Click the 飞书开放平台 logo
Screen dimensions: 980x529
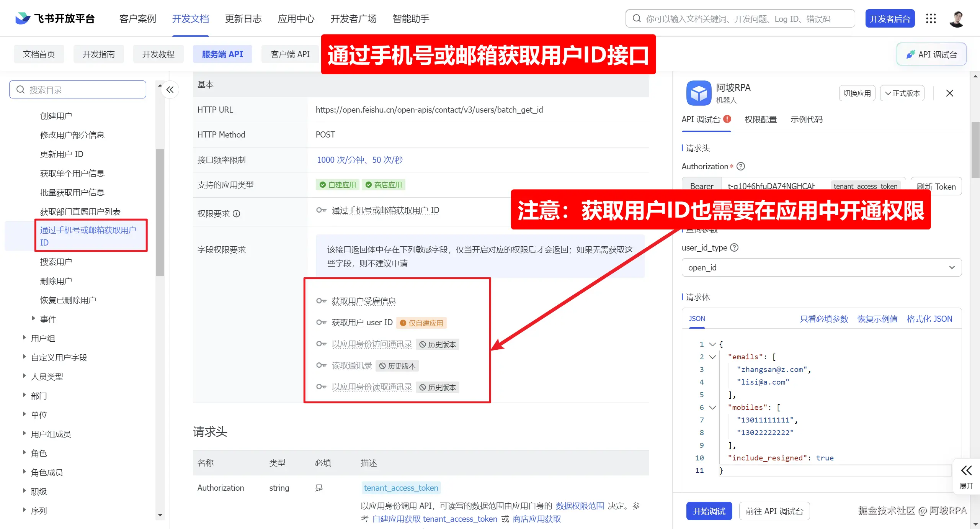55,18
